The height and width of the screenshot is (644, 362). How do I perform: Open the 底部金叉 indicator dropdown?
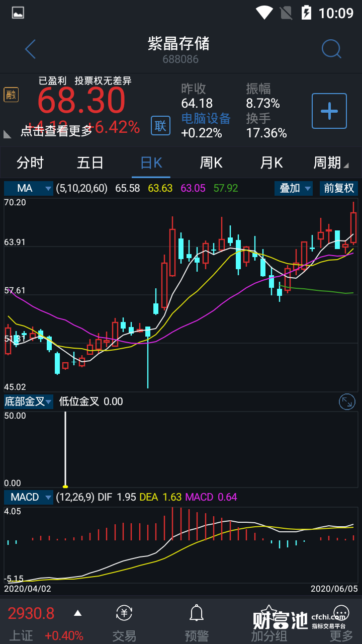29,401
